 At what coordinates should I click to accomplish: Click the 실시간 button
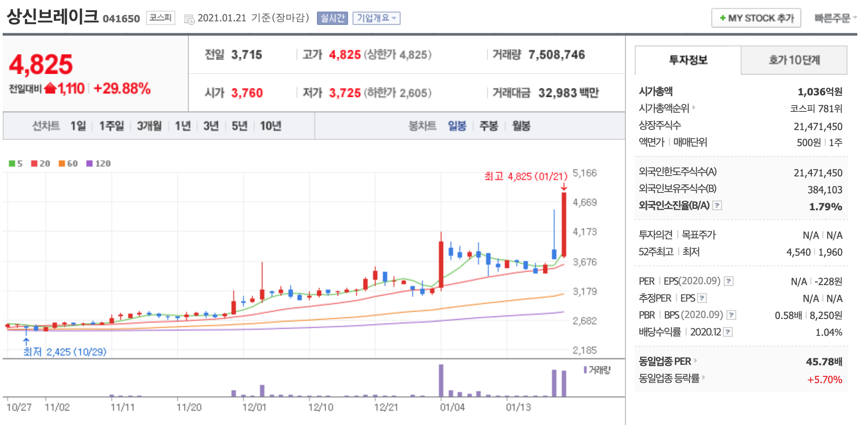coord(333,18)
